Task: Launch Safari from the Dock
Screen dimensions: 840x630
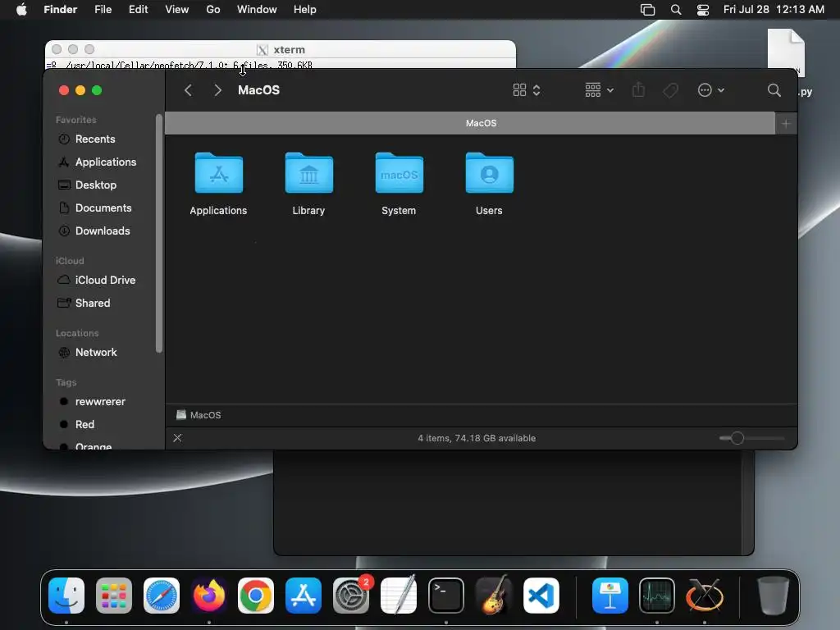Action: point(162,596)
